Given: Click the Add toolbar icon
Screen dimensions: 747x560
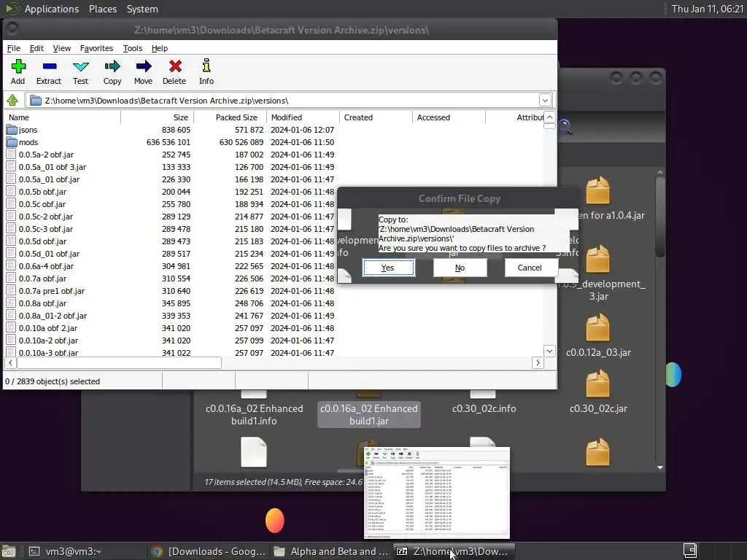Looking at the screenshot, I should [x=18, y=66].
